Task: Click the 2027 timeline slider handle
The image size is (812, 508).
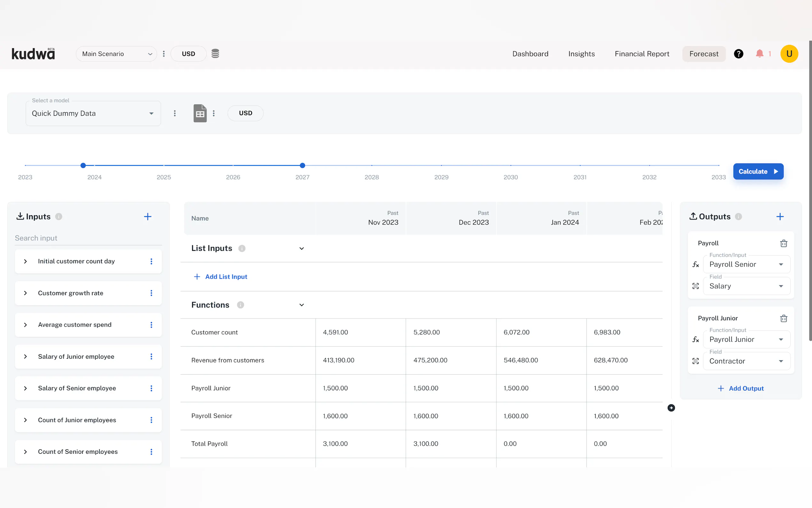Action: (302, 165)
